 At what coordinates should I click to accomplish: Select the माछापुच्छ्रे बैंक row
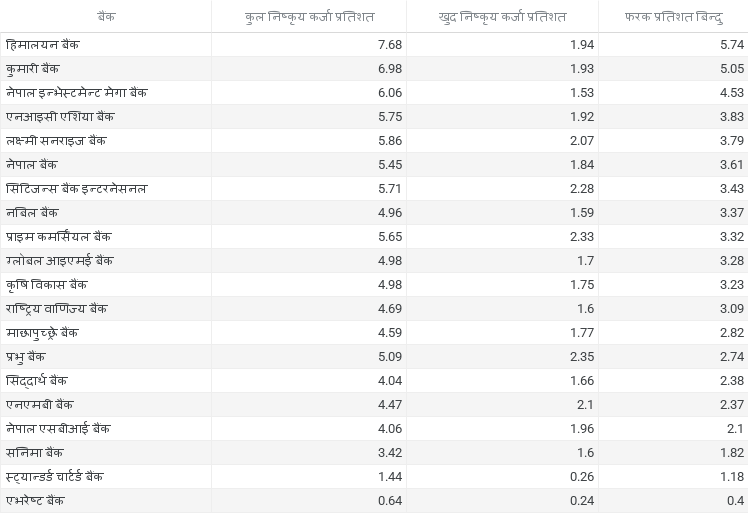(x=374, y=333)
